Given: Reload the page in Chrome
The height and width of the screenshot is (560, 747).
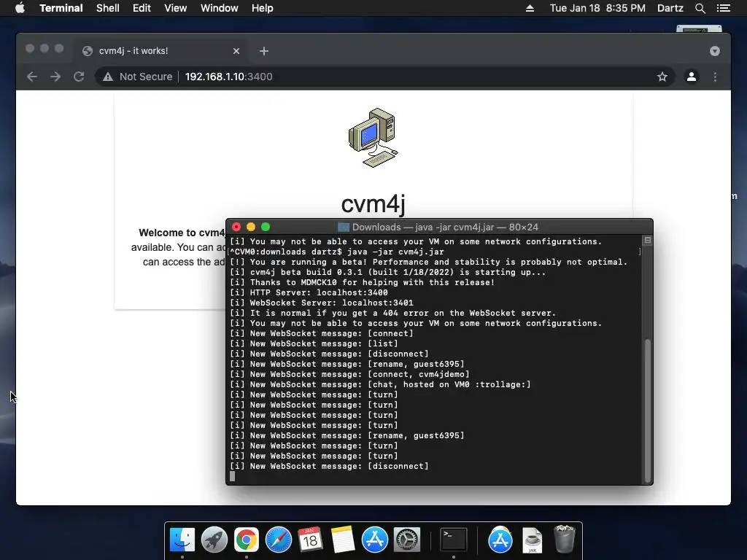Looking at the screenshot, I should click(79, 77).
